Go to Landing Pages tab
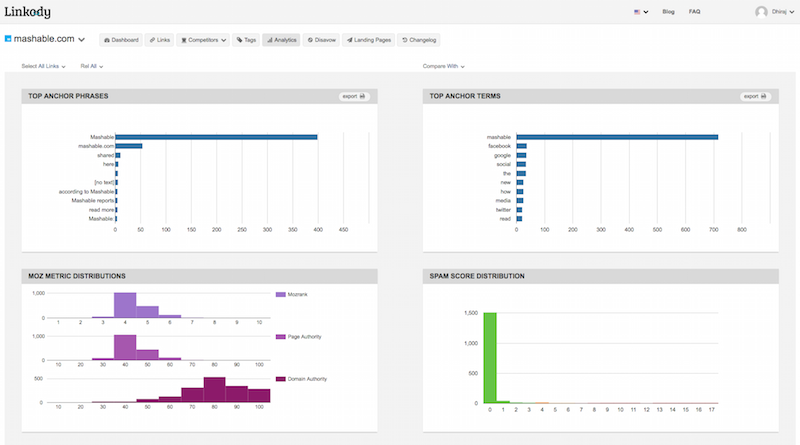This screenshot has width=800, height=445. point(368,40)
